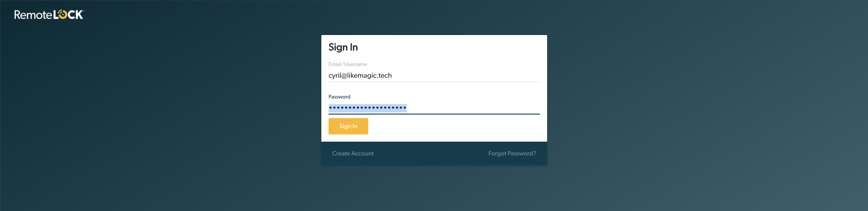Screen dimensions: 868x211
Task: Click the "Sign In" card heading
Action: [x=343, y=47]
